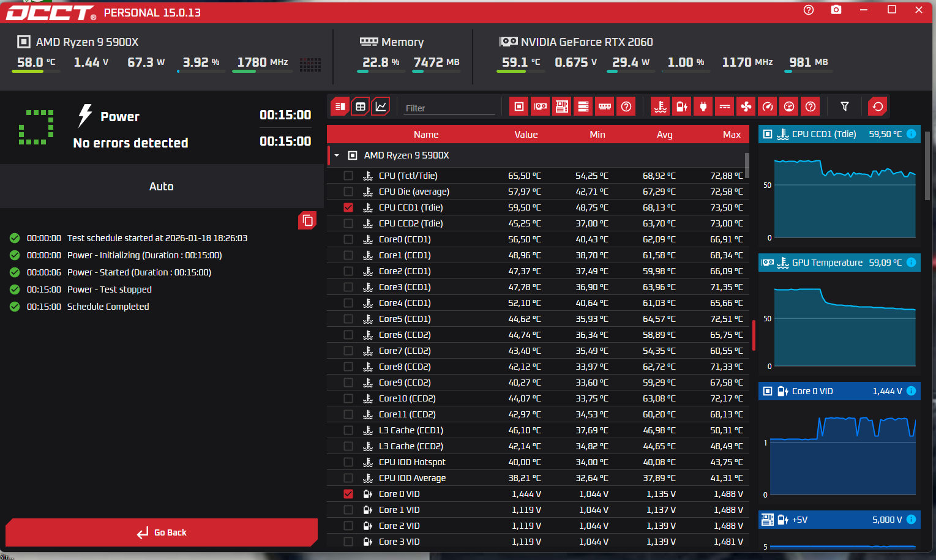Check the CPU (Tctl/Tdie) checkbox
The image size is (936, 560).
348,176
